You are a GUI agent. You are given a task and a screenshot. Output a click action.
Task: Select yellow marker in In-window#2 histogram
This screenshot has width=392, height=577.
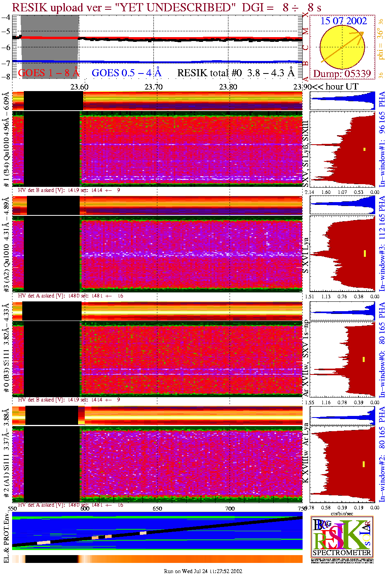tap(363, 464)
